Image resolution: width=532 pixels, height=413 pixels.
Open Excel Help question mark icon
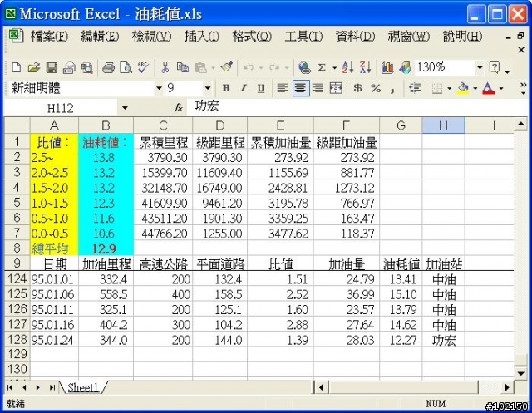point(495,68)
